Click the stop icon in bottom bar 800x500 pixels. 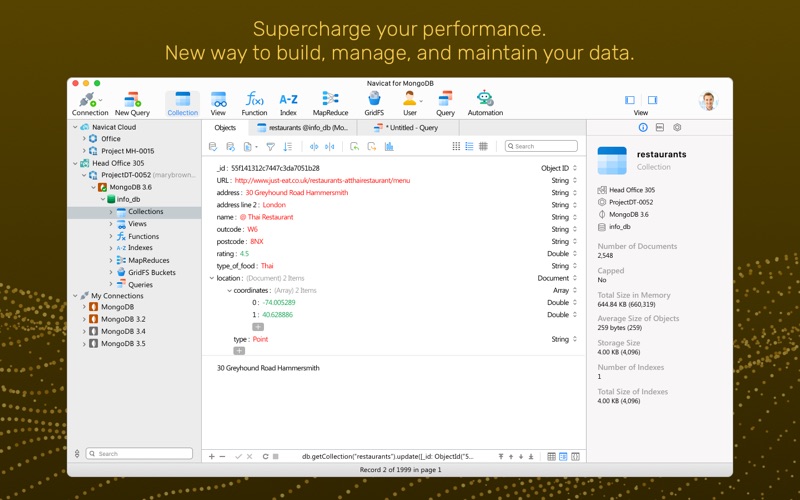[276, 456]
